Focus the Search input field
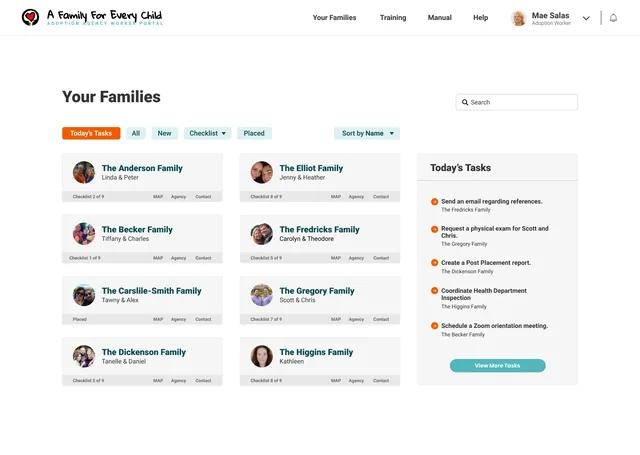 pos(517,102)
